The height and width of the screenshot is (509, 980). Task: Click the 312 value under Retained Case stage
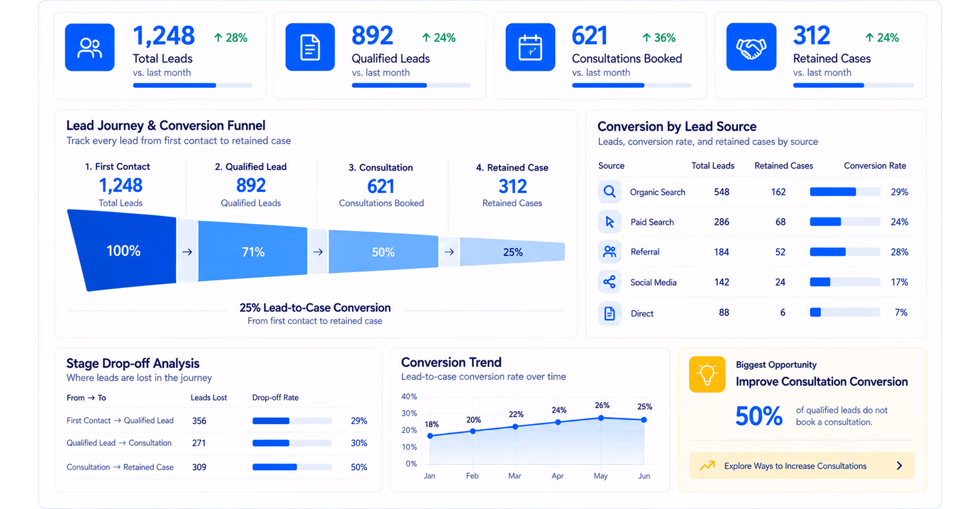point(512,186)
